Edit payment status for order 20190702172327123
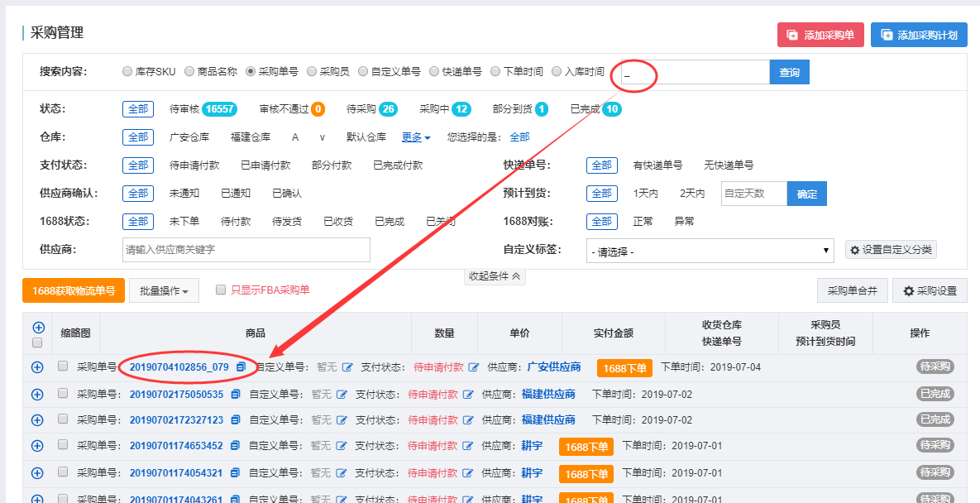The height and width of the screenshot is (503, 980). pos(467,420)
